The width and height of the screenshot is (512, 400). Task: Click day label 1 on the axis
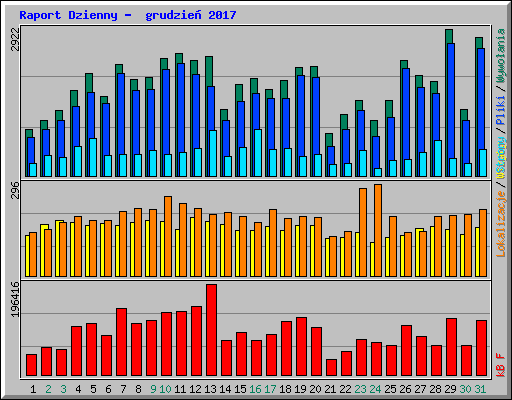tap(33, 389)
